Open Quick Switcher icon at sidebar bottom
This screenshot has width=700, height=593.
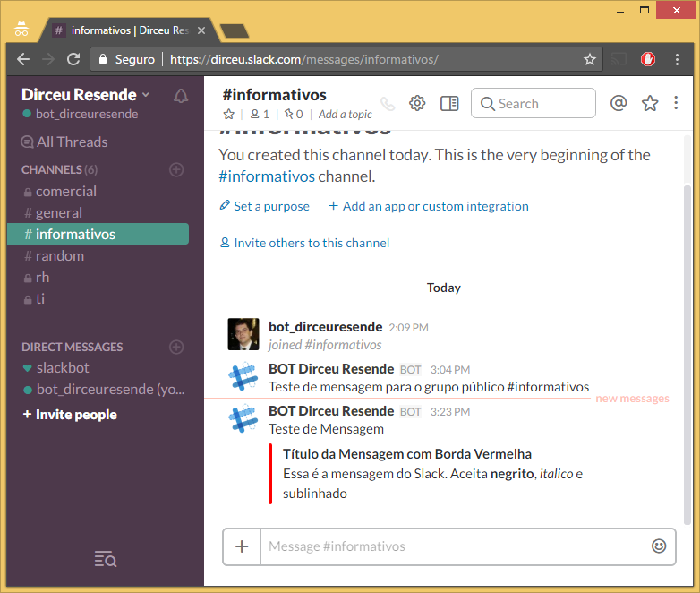click(x=106, y=559)
